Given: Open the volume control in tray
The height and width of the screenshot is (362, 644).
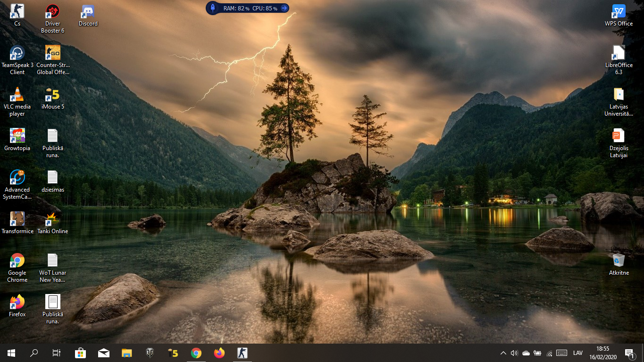Looking at the screenshot, I should (x=514, y=353).
